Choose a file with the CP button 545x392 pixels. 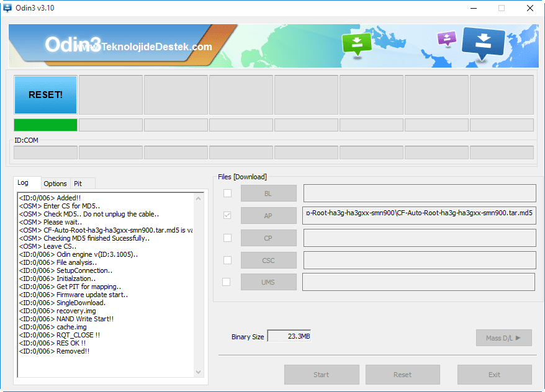point(268,238)
